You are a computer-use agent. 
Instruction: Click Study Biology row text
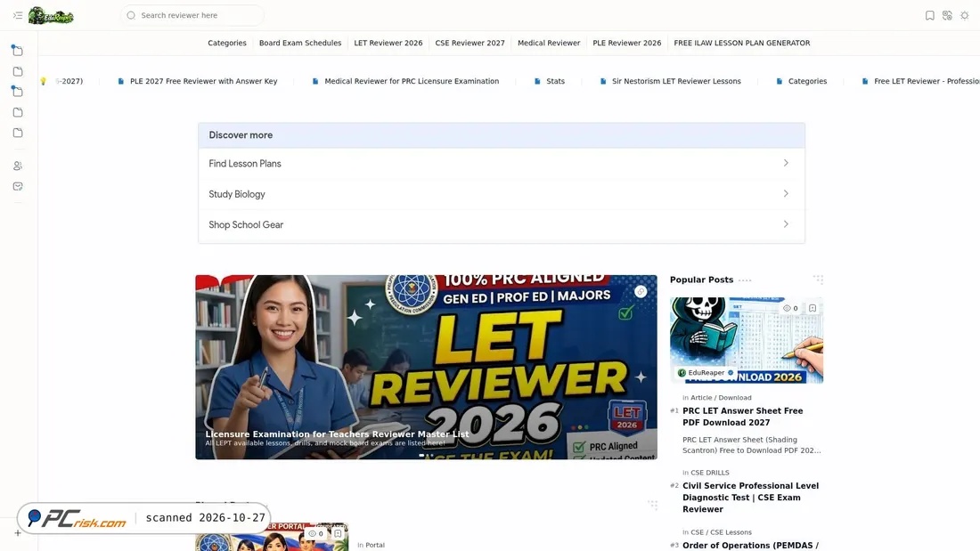237,194
